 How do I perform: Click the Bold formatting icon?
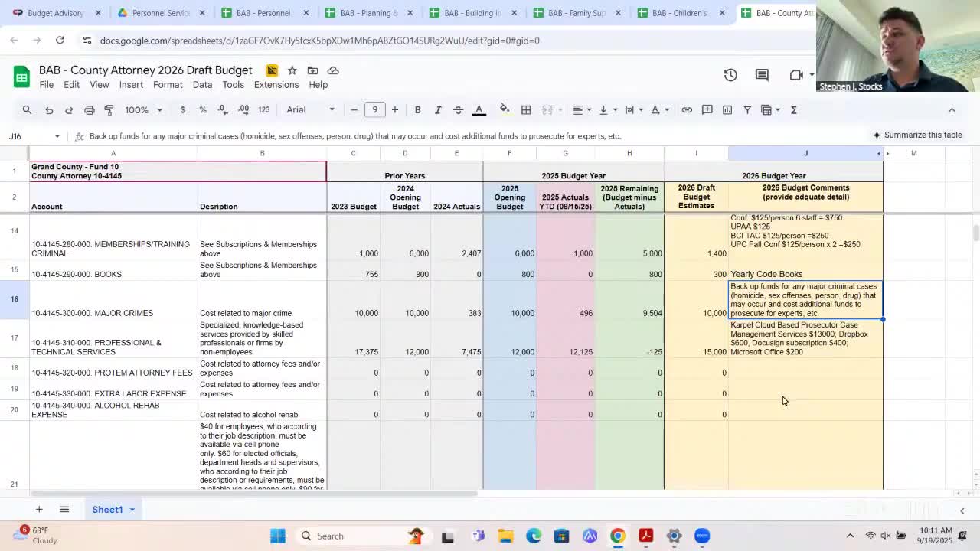click(417, 109)
